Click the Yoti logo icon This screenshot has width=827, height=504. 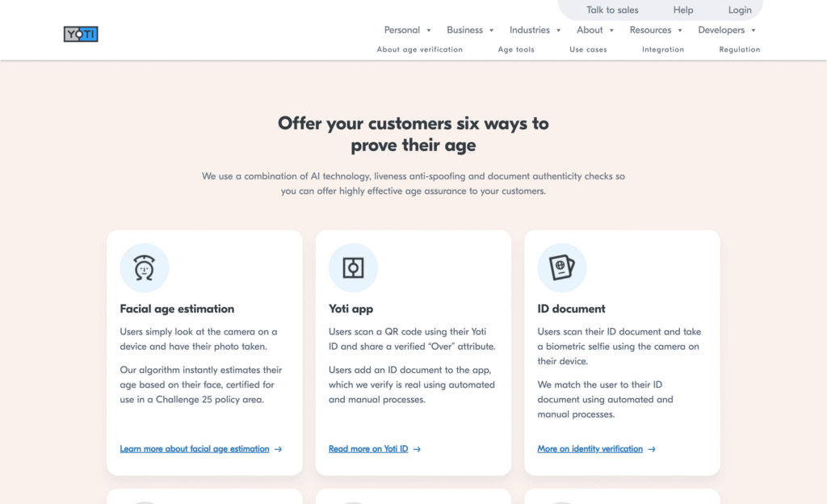[81, 34]
